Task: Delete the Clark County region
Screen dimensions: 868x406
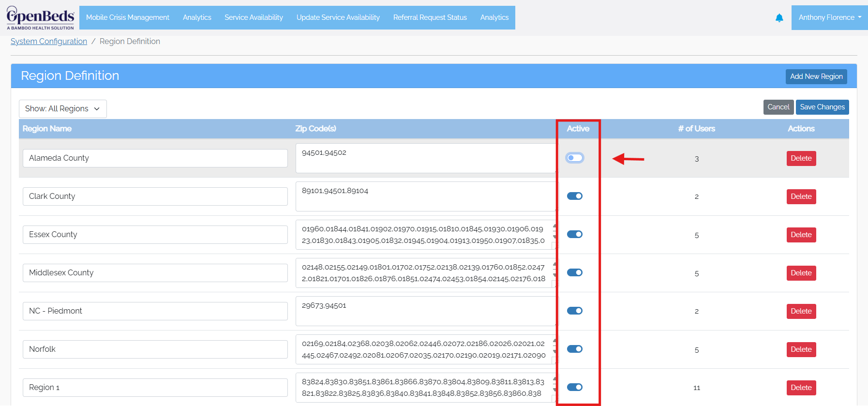Action: click(x=801, y=196)
